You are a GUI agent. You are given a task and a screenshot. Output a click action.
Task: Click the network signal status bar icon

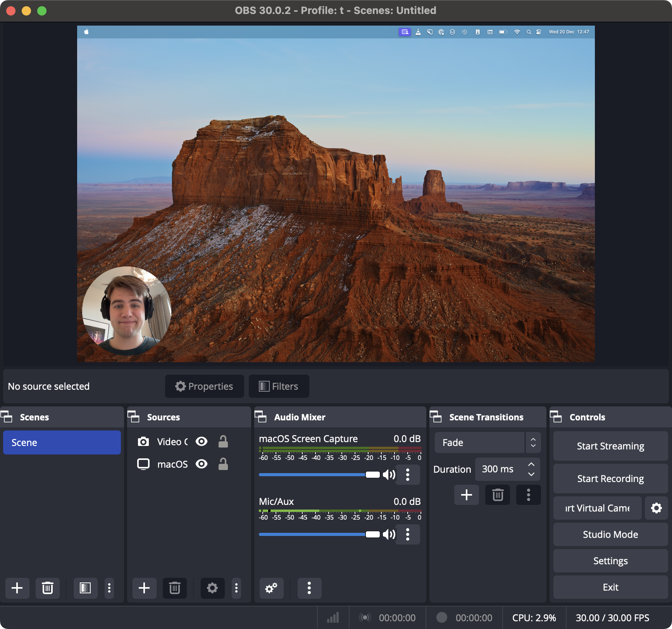click(x=333, y=618)
